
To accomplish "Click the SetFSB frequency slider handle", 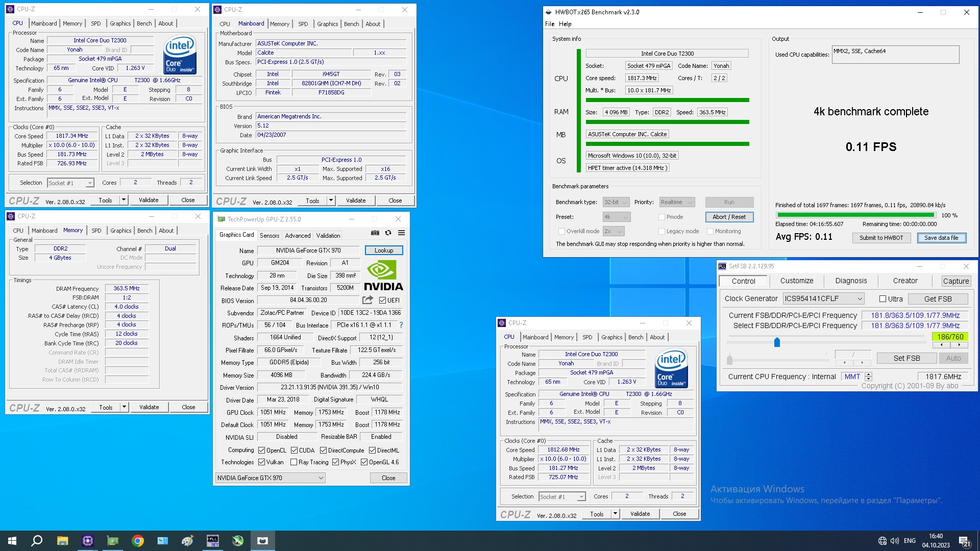I will tap(777, 342).
